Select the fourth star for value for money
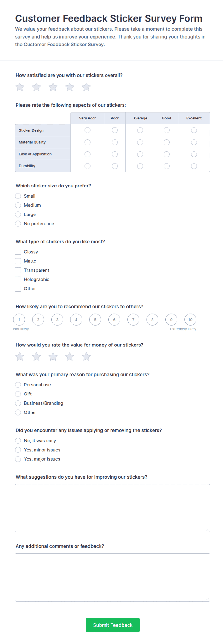Viewport: 223px width, 644px height. 70,356
